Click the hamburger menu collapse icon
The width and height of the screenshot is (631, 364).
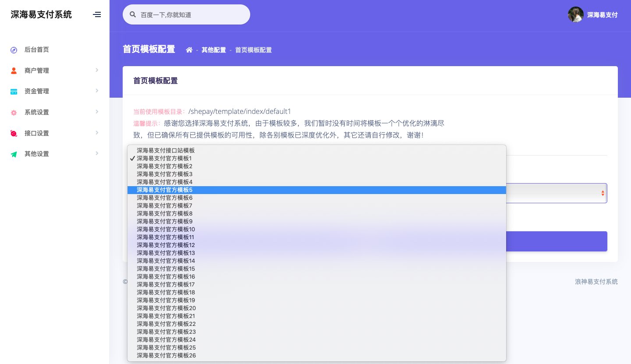[97, 14]
